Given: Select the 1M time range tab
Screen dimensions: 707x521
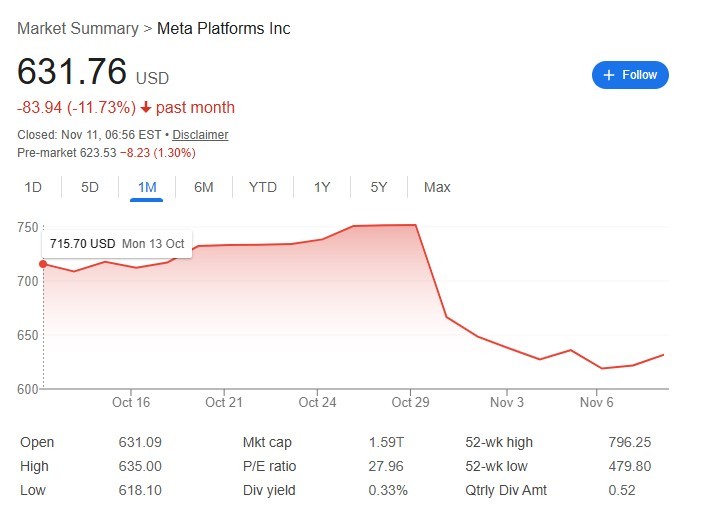Looking at the screenshot, I should [147, 187].
